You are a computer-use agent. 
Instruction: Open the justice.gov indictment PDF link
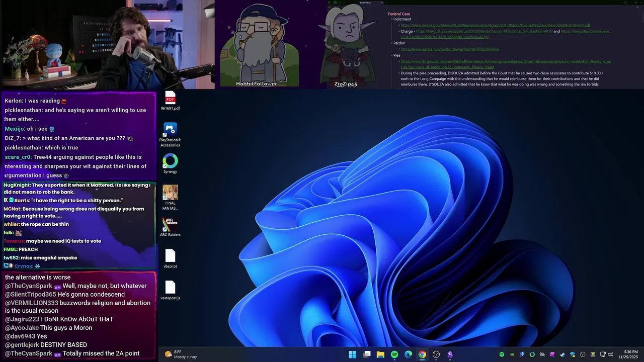[x=496, y=25]
